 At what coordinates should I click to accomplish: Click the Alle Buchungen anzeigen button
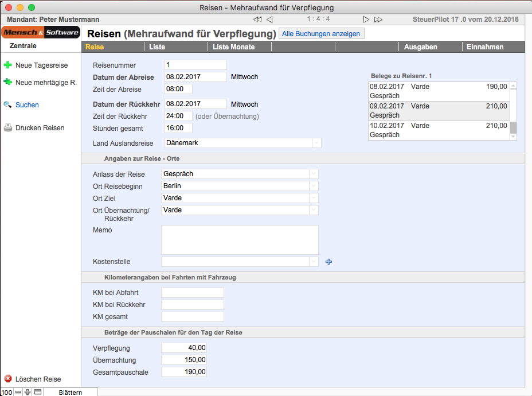321,34
